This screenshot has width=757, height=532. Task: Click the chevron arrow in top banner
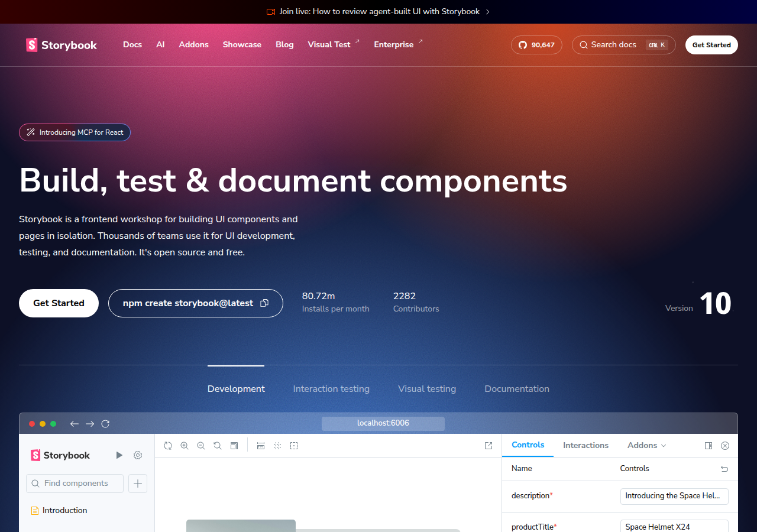pyautogui.click(x=487, y=12)
